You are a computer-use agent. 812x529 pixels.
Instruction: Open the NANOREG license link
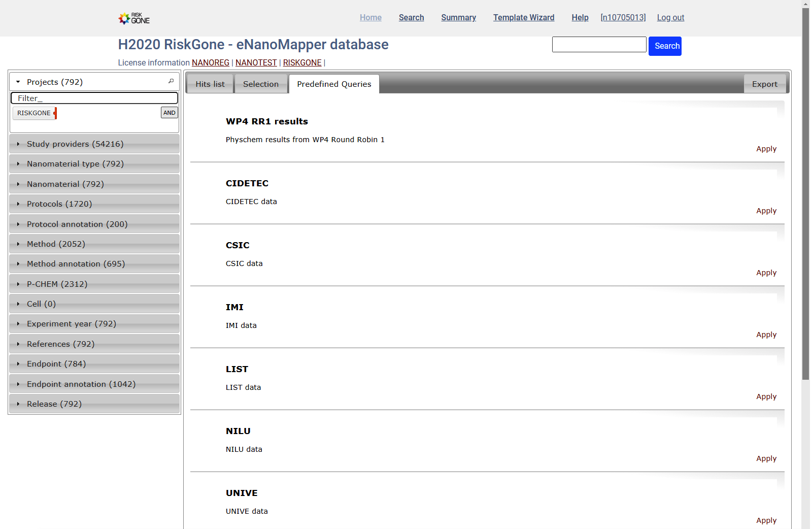[211, 62]
